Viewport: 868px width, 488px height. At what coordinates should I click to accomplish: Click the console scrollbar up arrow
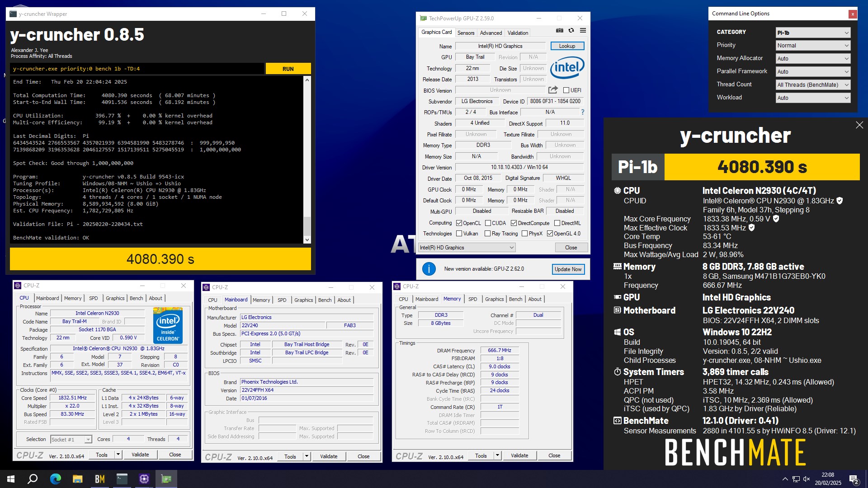[307, 80]
